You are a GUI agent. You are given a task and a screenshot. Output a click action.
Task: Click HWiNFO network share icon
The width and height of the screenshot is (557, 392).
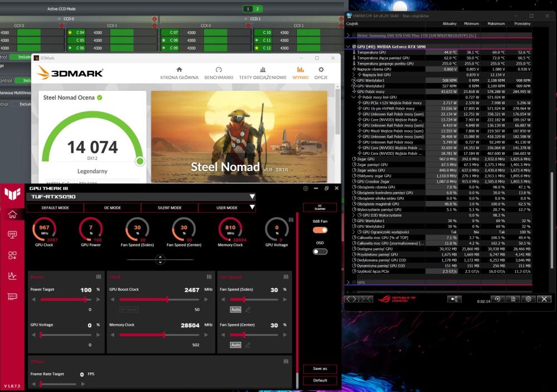point(454,299)
